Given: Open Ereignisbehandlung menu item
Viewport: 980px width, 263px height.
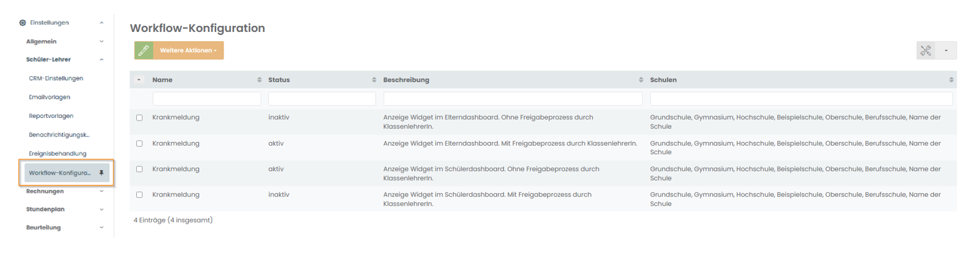Looking at the screenshot, I should tap(58, 154).
